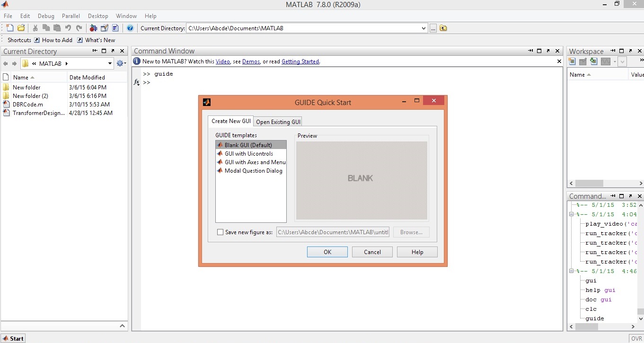The width and height of the screenshot is (644, 343).
Task: Click the Open file toolbar icon
Action: coord(21,28)
